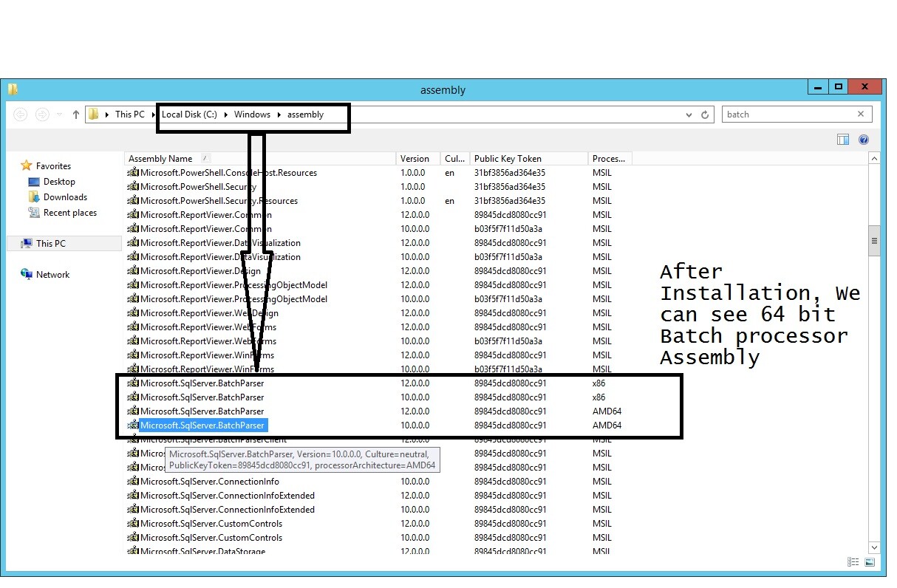
Task: Sort by Processor Architecture column header
Action: click(x=610, y=159)
